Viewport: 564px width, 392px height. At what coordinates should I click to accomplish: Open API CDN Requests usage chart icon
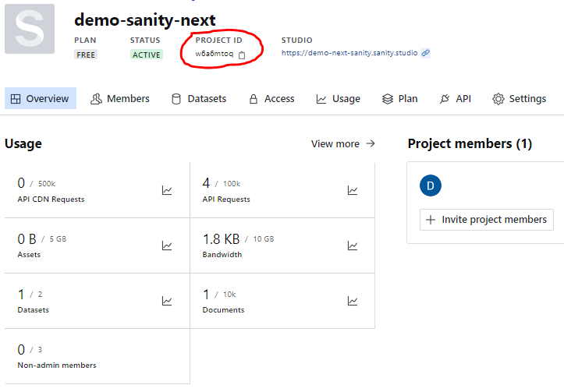click(167, 190)
